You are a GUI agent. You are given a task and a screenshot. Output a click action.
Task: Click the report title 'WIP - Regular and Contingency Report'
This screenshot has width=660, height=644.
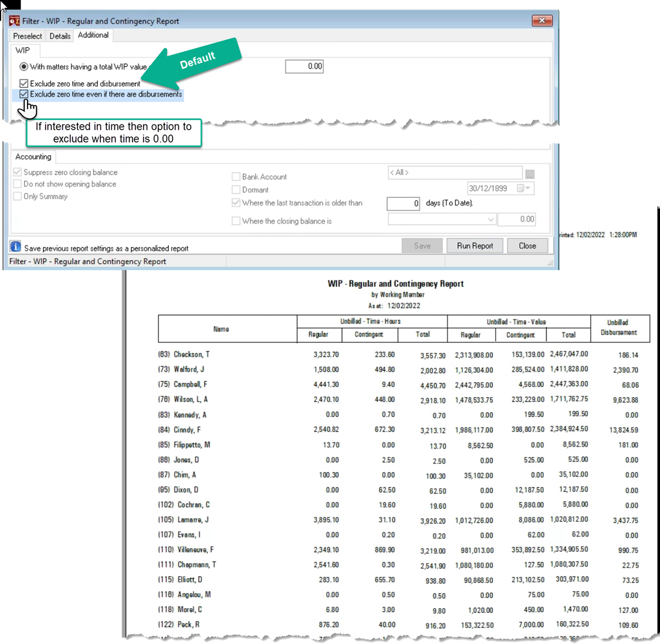(395, 284)
